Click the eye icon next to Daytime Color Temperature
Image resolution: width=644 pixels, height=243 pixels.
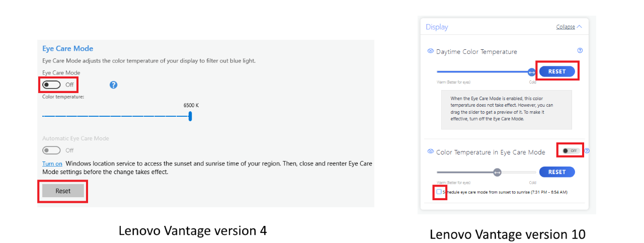click(x=431, y=51)
